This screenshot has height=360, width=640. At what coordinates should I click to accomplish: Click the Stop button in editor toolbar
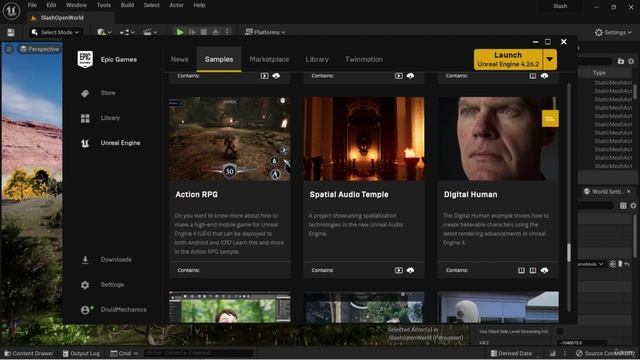tap(204, 32)
